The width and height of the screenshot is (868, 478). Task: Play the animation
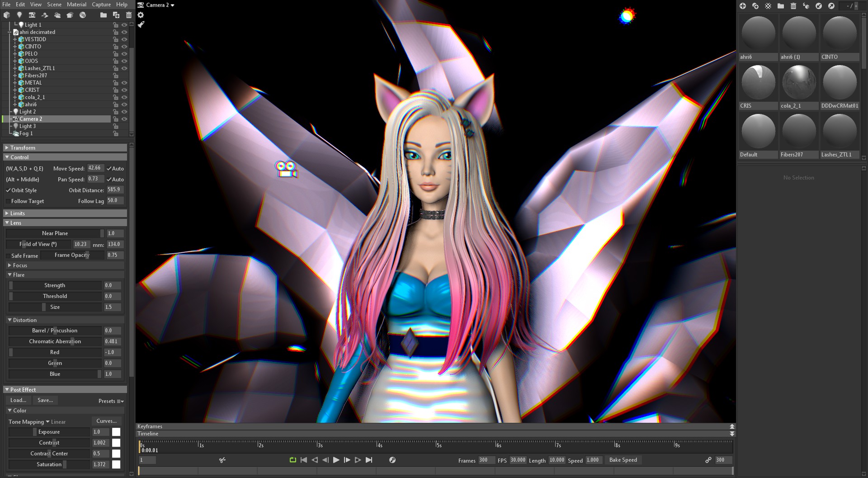(x=336, y=460)
